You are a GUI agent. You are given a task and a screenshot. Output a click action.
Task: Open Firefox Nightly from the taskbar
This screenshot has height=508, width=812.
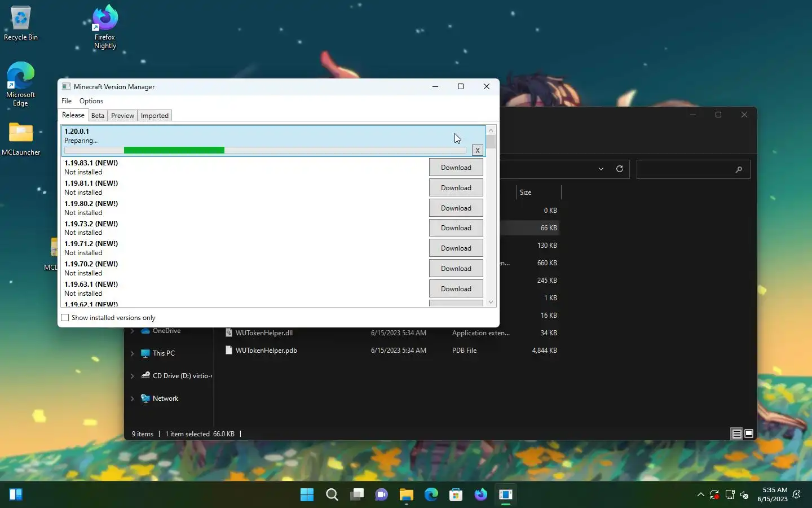click(x=481, y=495)
